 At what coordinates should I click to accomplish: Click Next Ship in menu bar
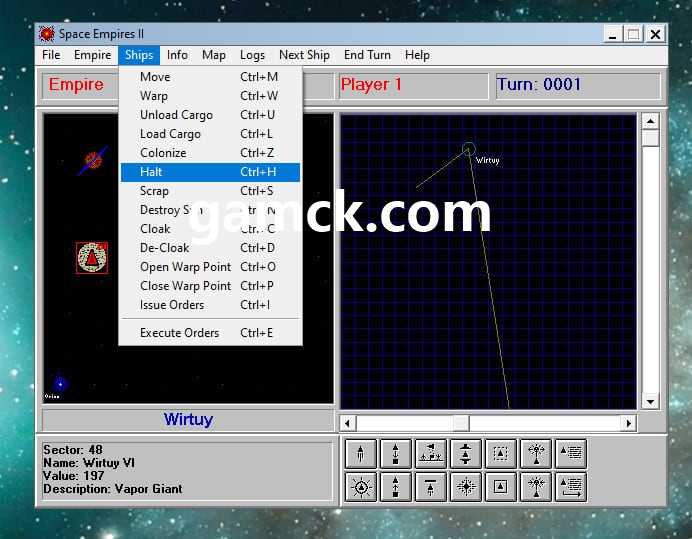[304, 55]
